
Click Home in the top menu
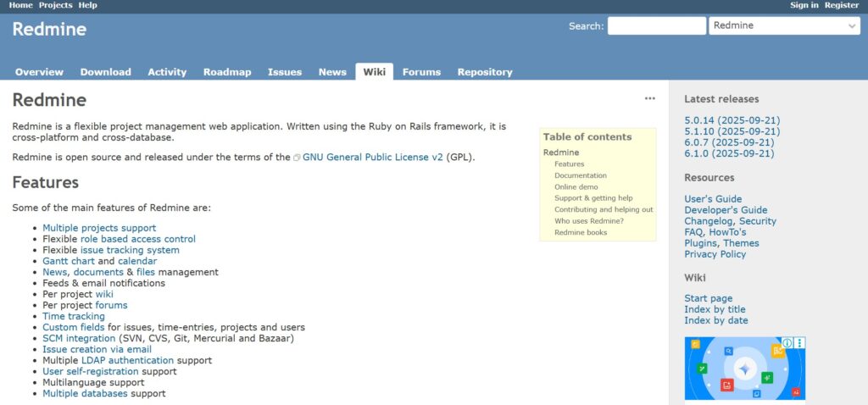[21, 5]
